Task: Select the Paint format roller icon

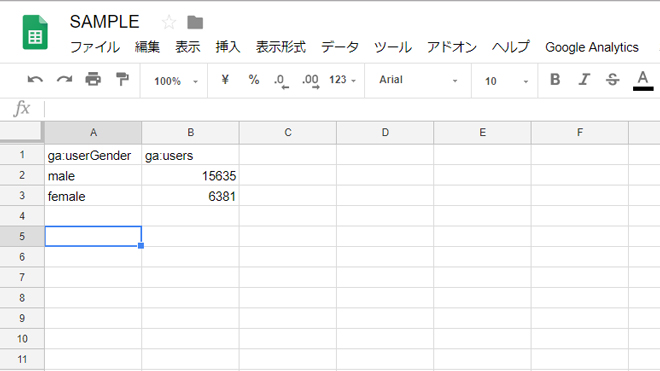Action: (122, 79)
